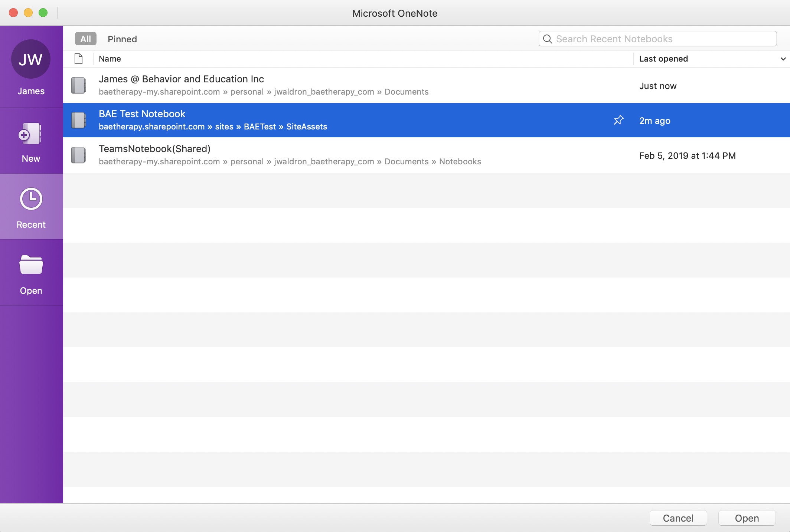Click the document type column header icon
Viewport: 790px width, 532px height.
click(x=78, y=59)
